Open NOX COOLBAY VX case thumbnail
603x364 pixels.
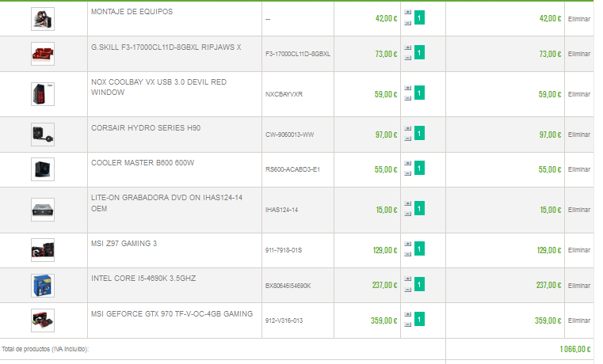point(43,94)
